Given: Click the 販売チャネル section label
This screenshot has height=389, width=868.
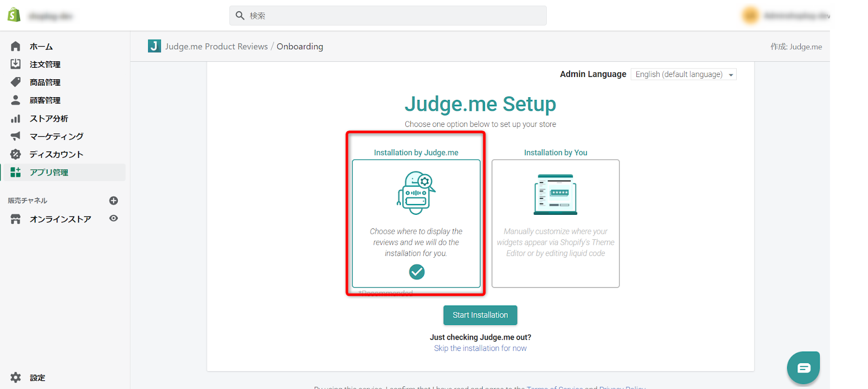Looking at the screenshot, I should point(28,201).
